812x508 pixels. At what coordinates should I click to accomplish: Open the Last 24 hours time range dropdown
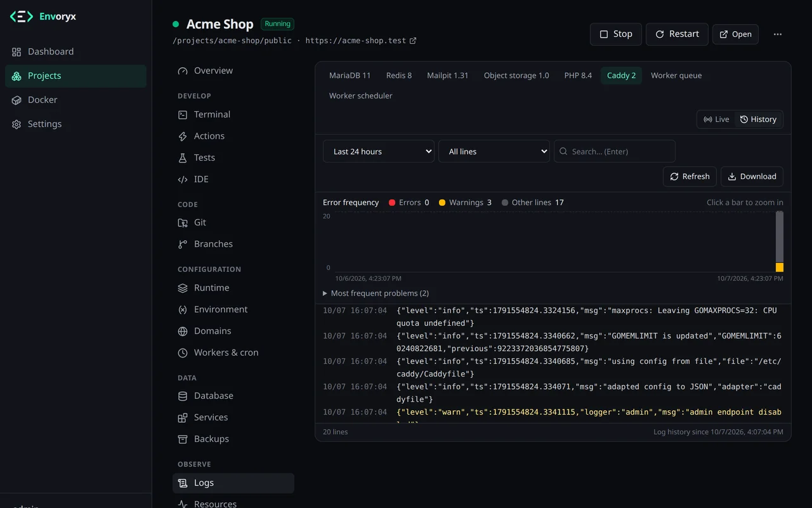tap(379, 151)
